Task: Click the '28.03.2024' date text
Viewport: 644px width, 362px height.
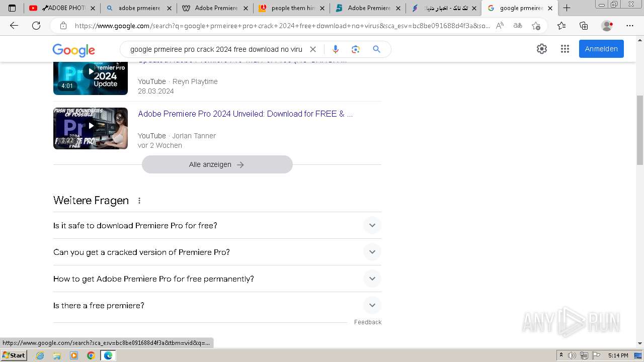Action: click(x=156, y=91)
